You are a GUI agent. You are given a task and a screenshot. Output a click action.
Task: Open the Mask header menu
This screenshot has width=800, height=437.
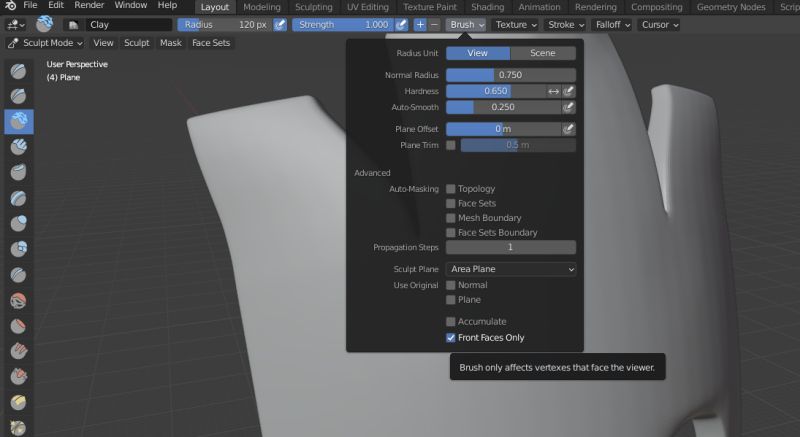click(x=171, y=43)
